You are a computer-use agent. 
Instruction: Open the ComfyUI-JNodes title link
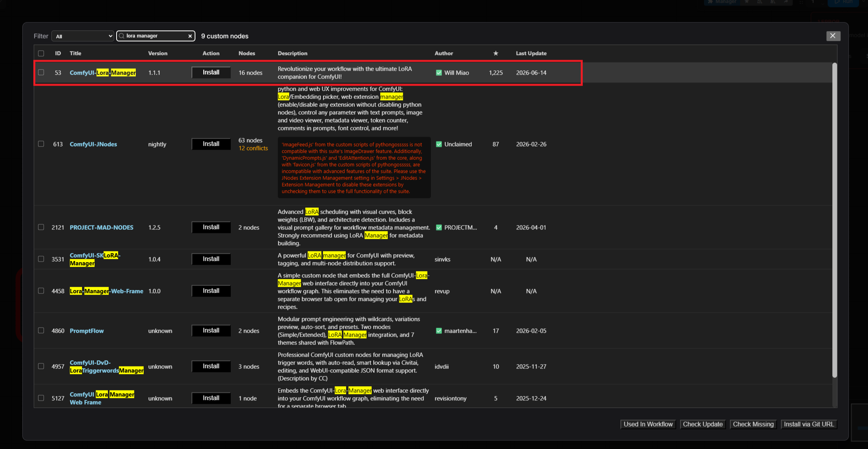(93, 144)
